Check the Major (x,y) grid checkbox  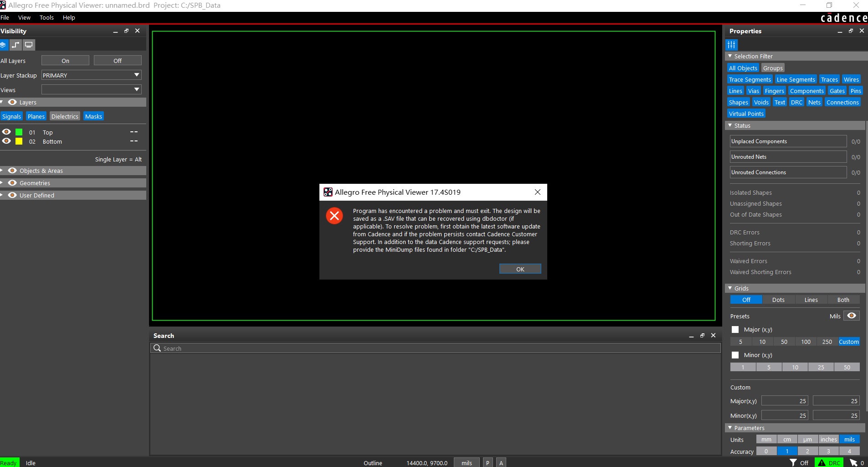[735, 329]
